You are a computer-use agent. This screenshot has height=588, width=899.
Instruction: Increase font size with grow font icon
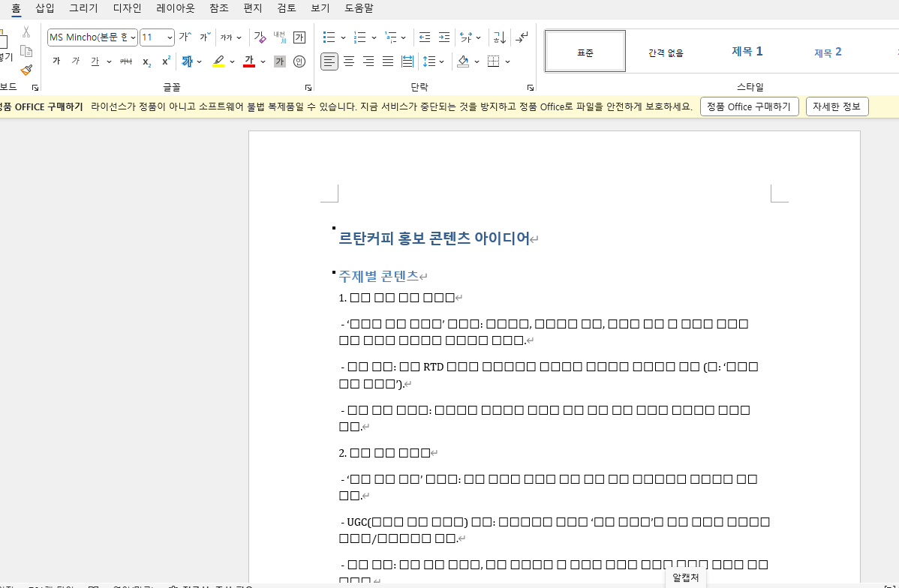coord(185,37)
